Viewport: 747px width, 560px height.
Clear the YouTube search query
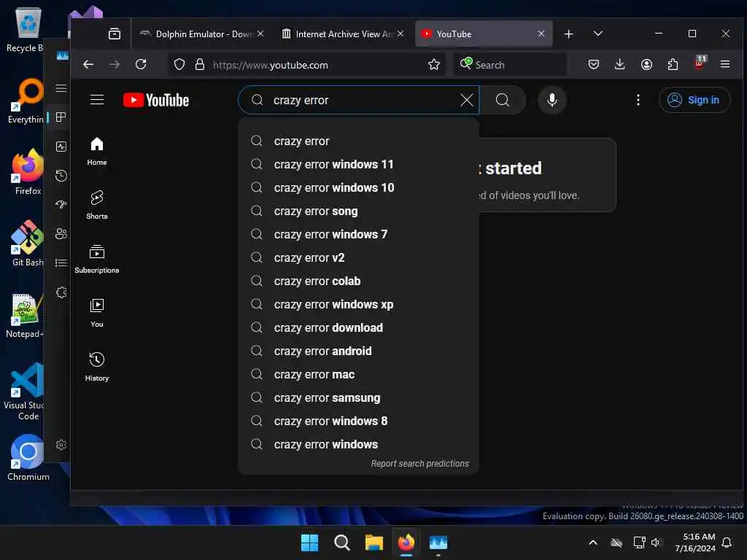point(466,100)
